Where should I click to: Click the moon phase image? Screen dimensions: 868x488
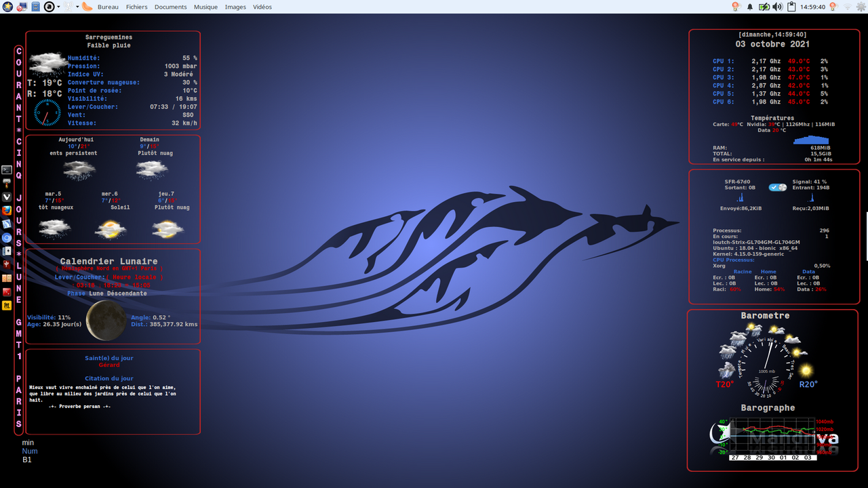pyautogui.click(x=106, y=321)
